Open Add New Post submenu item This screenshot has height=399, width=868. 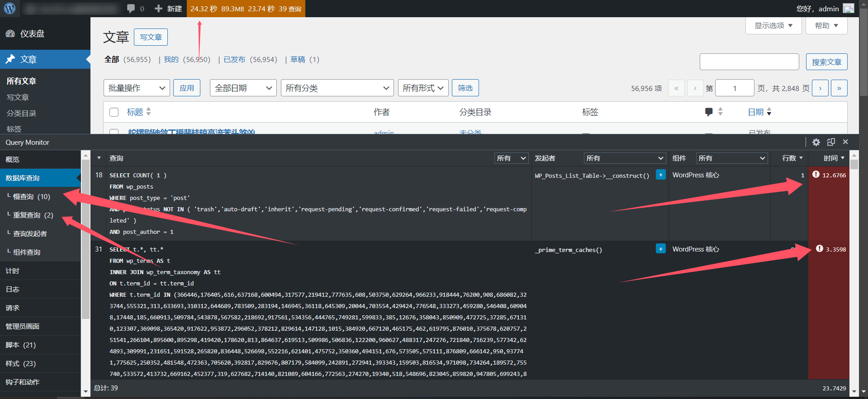18,97
